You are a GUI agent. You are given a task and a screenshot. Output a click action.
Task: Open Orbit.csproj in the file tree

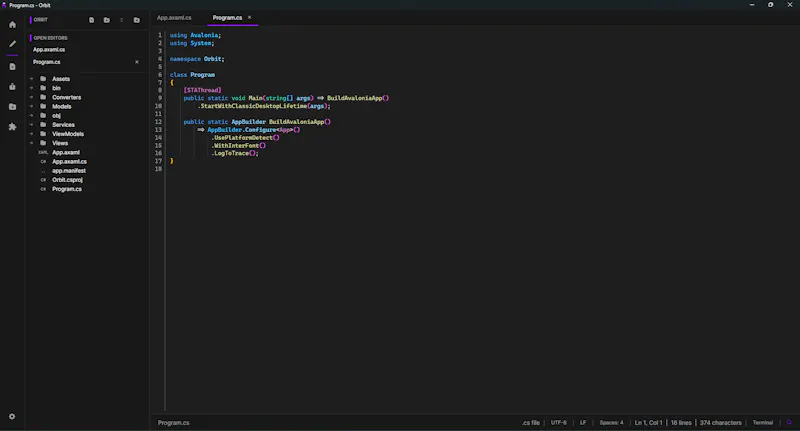[x=67, y=180]
